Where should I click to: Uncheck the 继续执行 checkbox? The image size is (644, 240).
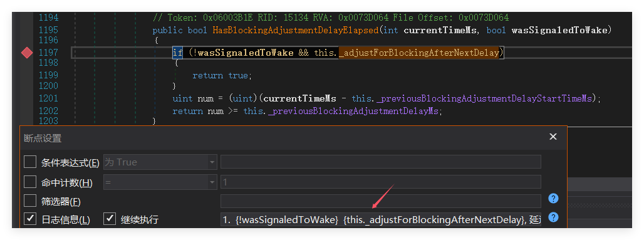(109, 219)
